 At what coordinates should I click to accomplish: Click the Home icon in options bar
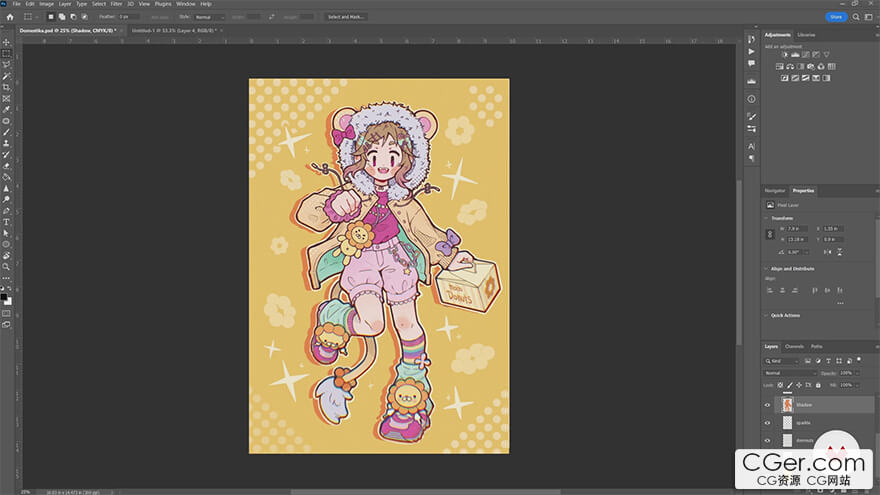pos(10,17)
